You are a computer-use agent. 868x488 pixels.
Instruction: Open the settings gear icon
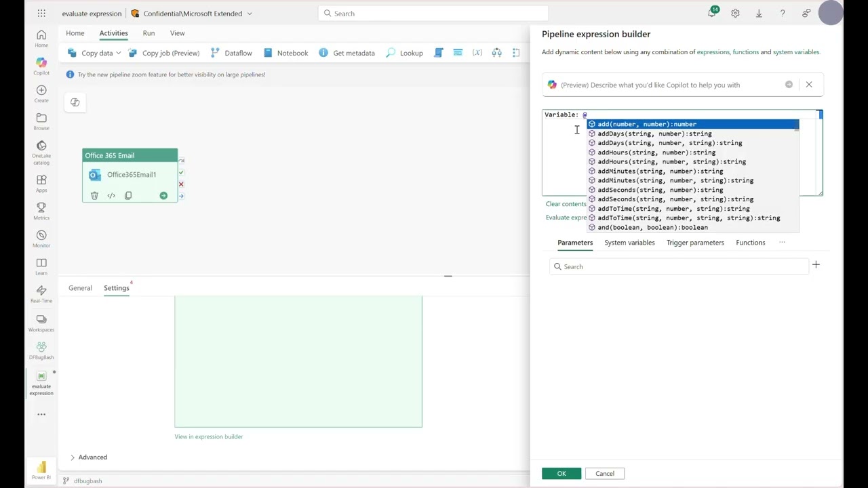click(735, 13)
